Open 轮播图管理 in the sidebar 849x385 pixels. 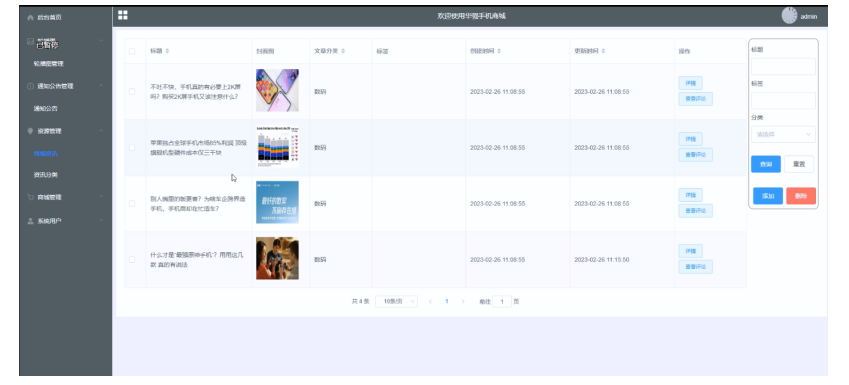tap(48, 64)
